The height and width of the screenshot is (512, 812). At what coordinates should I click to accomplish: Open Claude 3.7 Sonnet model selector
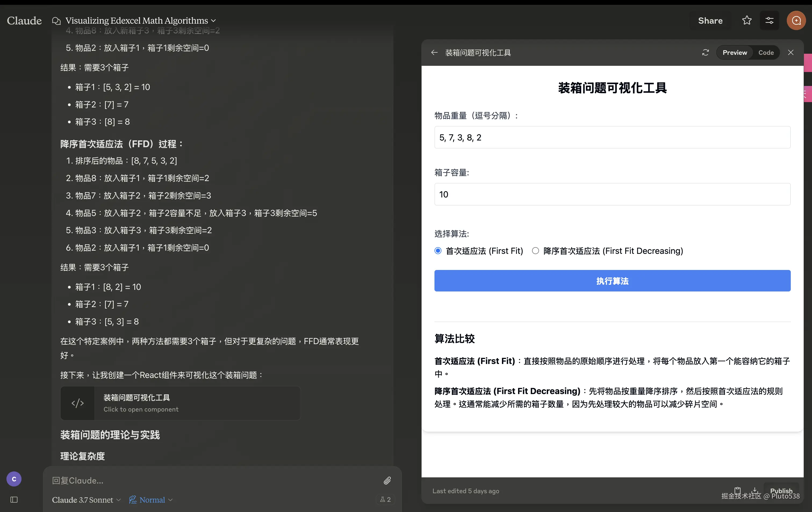click(86, 500)
